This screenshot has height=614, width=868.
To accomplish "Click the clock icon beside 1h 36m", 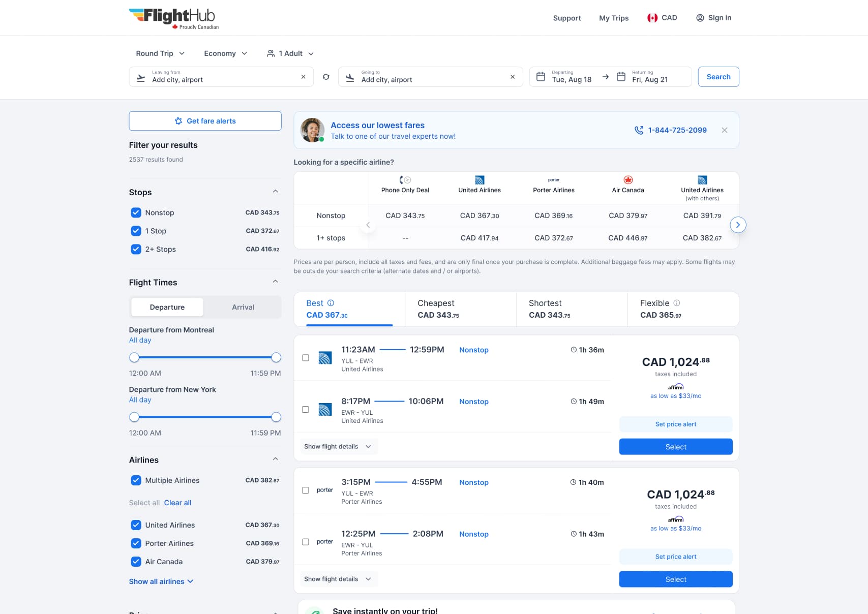I will pyautogui.click(x=574, y=350).
